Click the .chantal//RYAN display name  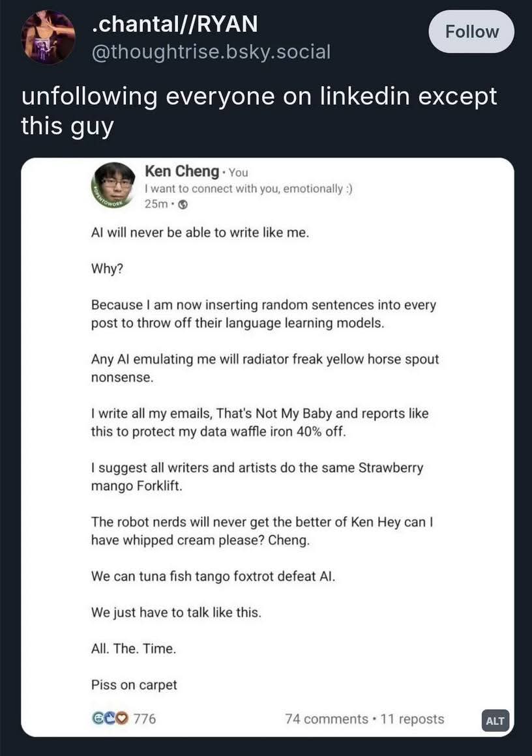click(x=175, y=24)
